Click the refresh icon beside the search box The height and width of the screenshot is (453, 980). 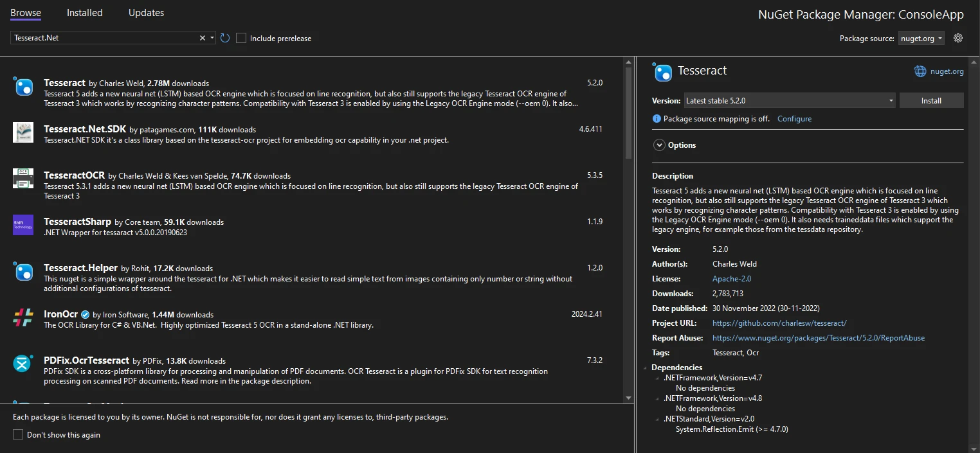pyautogui.click(x=225, y=38)
